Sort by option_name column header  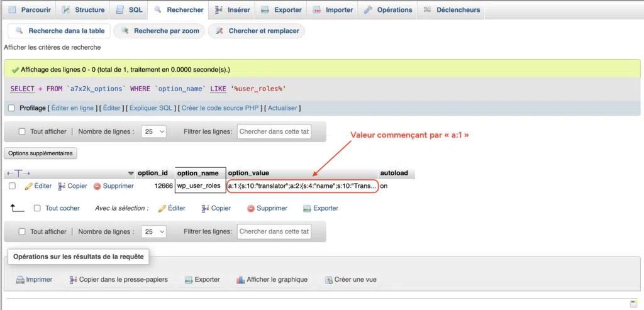click(x=198, y=174)
